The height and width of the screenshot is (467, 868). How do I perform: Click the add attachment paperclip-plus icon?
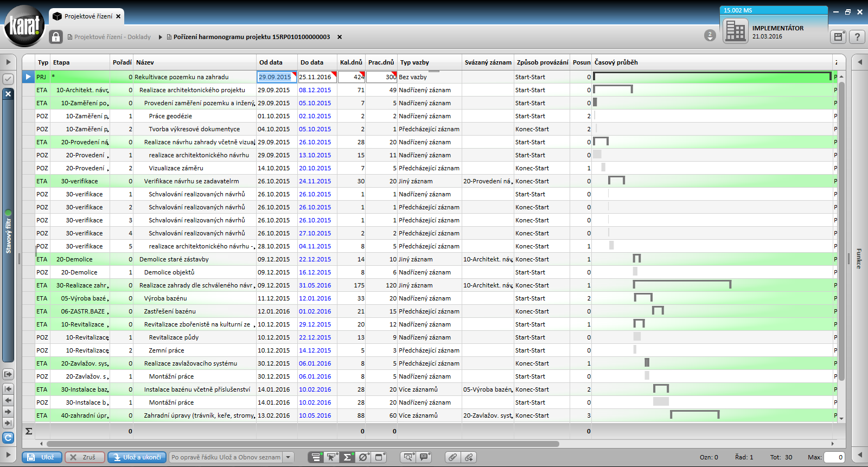click(x=469, y=457)
